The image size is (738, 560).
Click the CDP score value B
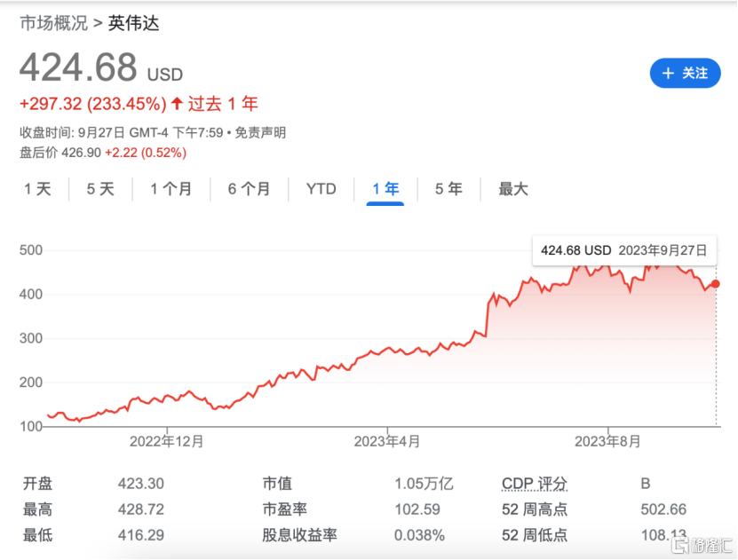coord(646,484)
